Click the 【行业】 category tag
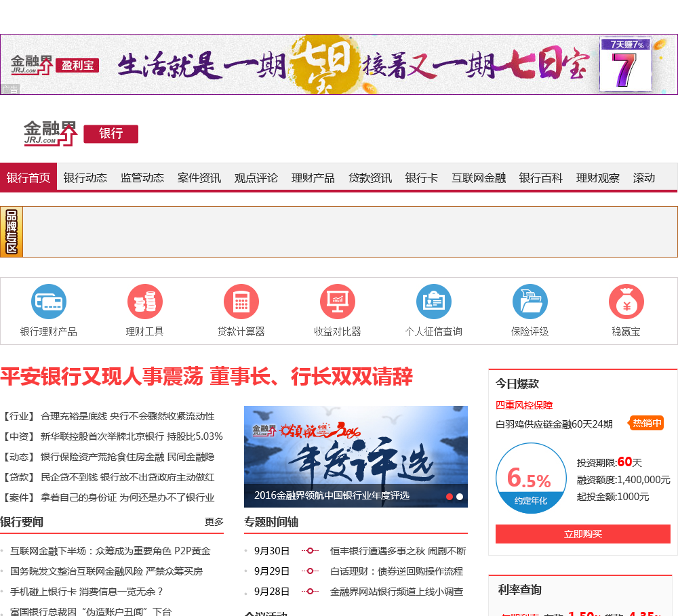This screenshot has height=616, width=678. (x=18, y=416)
